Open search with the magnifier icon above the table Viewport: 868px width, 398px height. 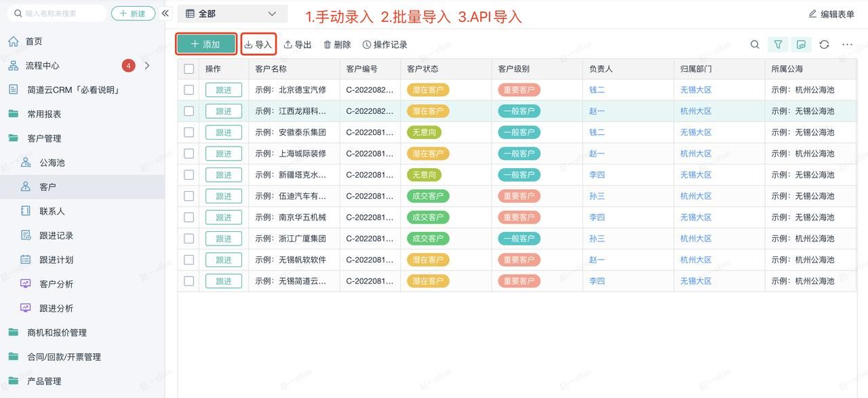point(755,44)
